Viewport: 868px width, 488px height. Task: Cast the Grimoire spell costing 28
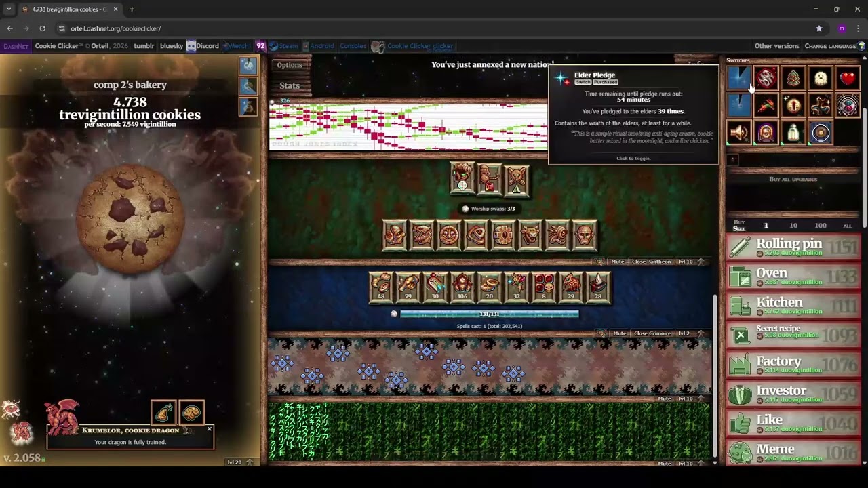pos(597,287)
